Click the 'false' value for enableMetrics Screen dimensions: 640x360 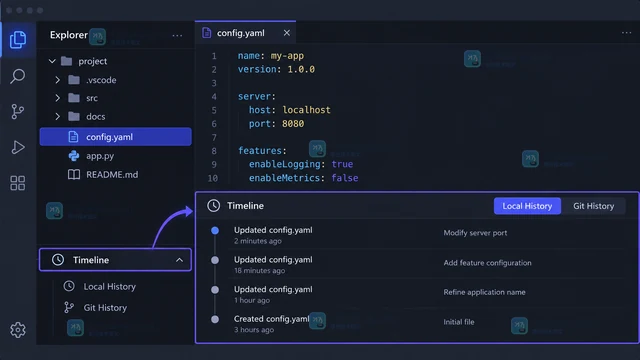[344, 178]
